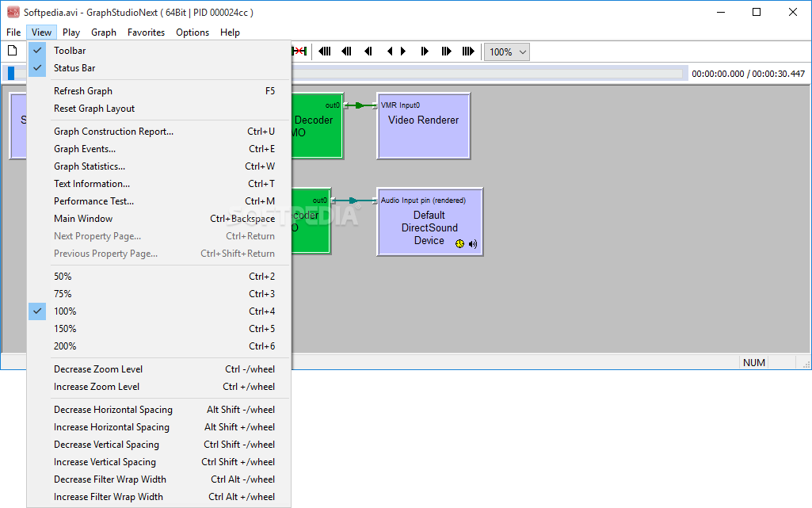Click the triple-bar step forward button
Viewport: 812px width, 508px height.
coord(468,52)
